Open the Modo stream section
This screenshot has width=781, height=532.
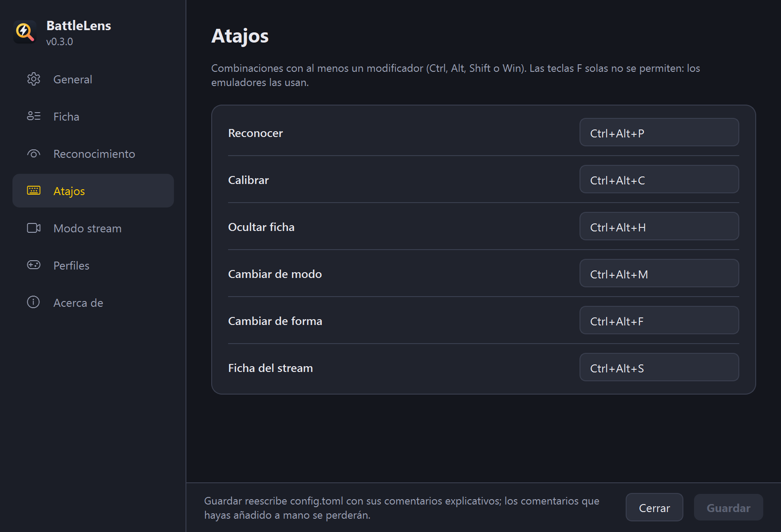pyautogui.click(x=93, y=228)
